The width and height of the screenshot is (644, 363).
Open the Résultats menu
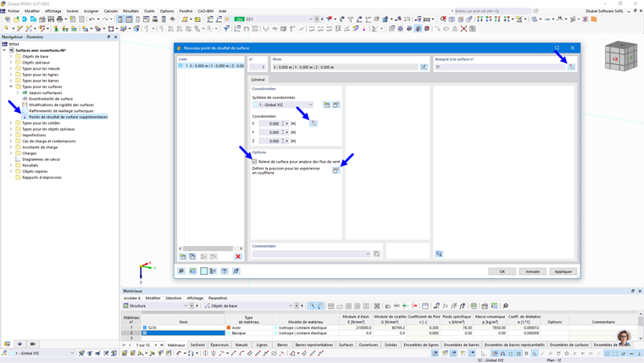pyautogui.click(x=130, y=11)
